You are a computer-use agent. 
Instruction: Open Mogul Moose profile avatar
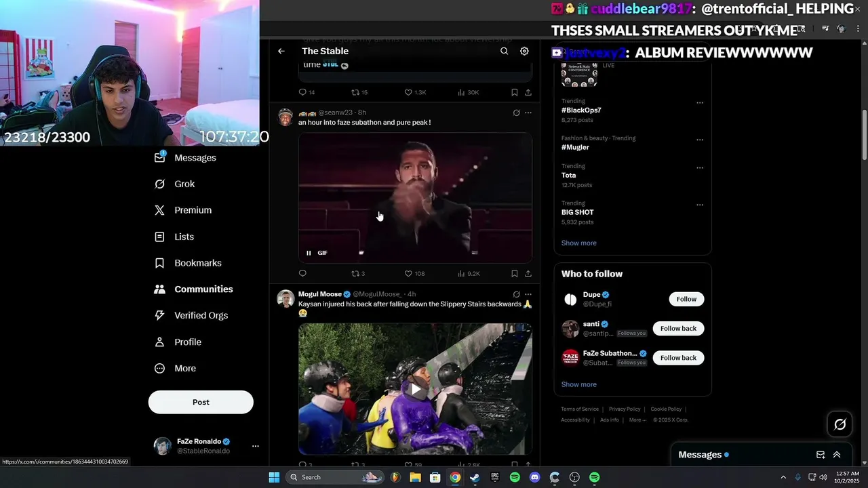point(285,298)
